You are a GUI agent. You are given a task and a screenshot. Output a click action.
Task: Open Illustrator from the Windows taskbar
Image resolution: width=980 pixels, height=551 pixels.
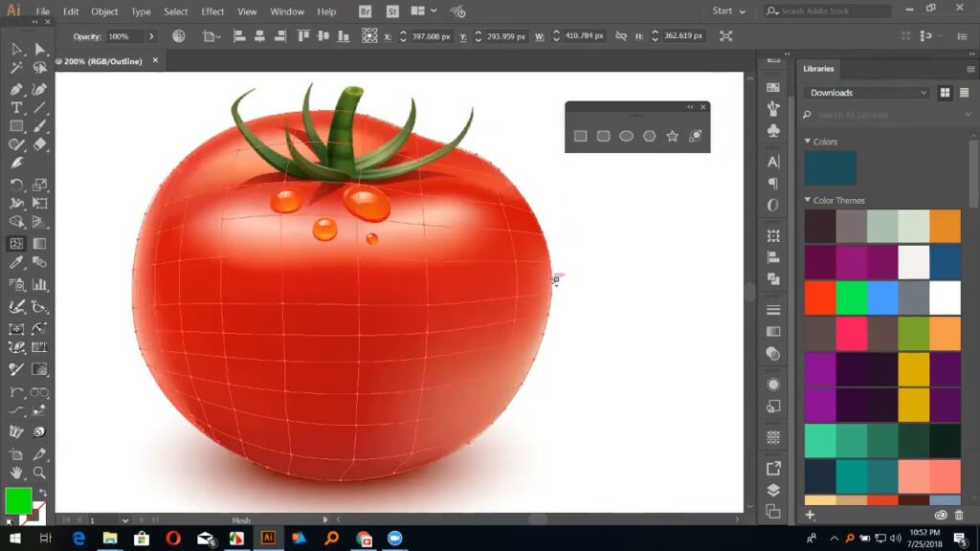click(268, 538)
